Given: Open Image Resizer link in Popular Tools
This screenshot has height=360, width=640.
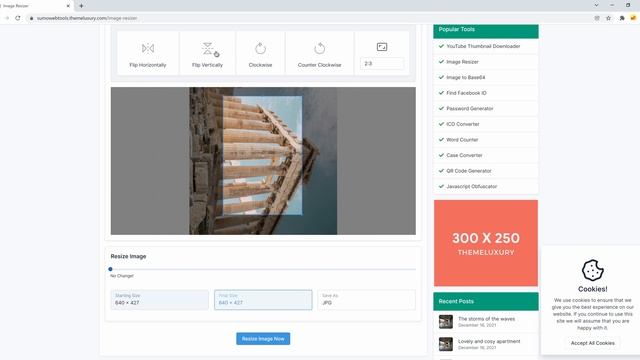Looking at the screenshot, I should click(462, 62).
